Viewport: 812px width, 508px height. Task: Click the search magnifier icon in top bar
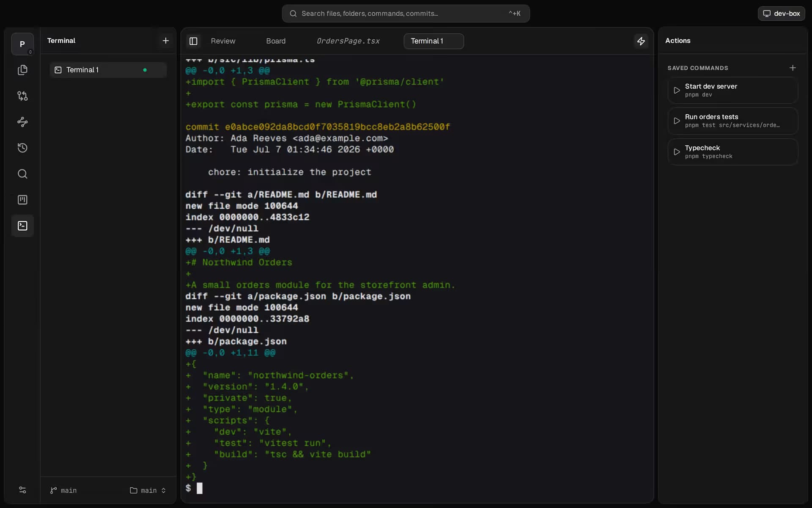pyautogui.click(x=293, y=14)
